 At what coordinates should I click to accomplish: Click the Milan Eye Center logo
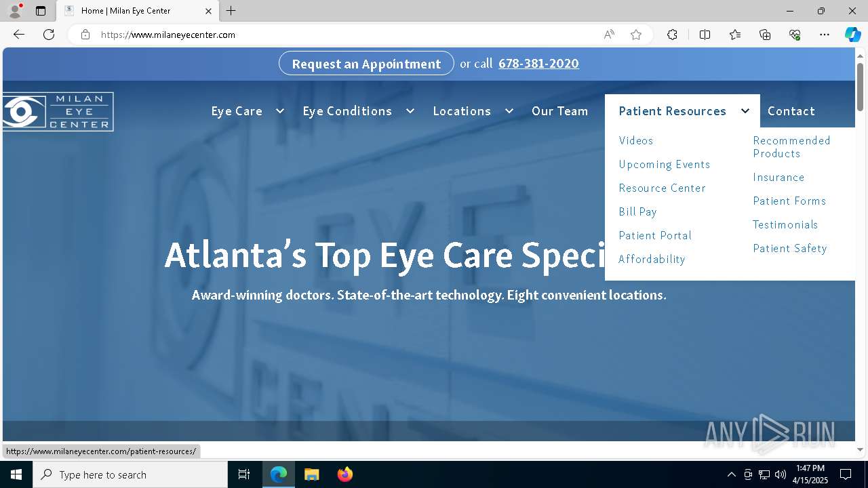point(58,111)
